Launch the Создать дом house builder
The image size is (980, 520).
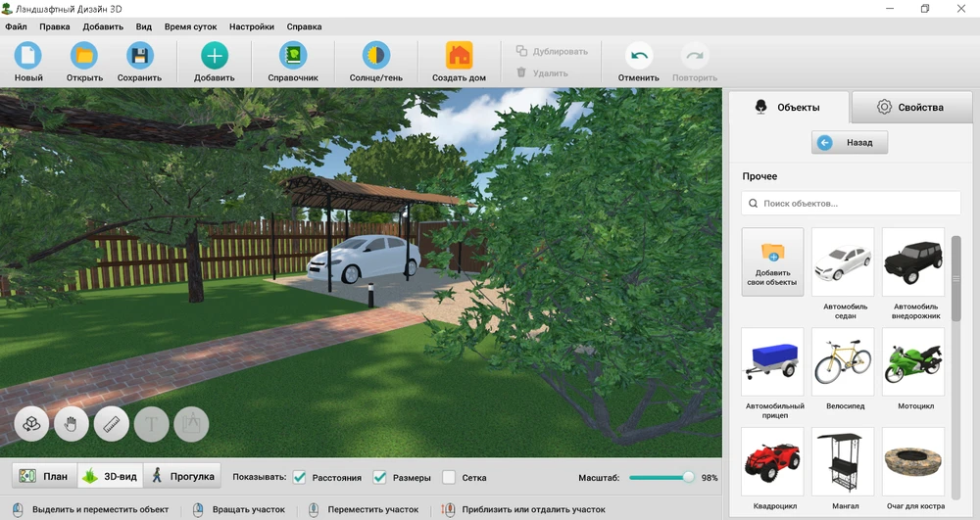(459, 56)
